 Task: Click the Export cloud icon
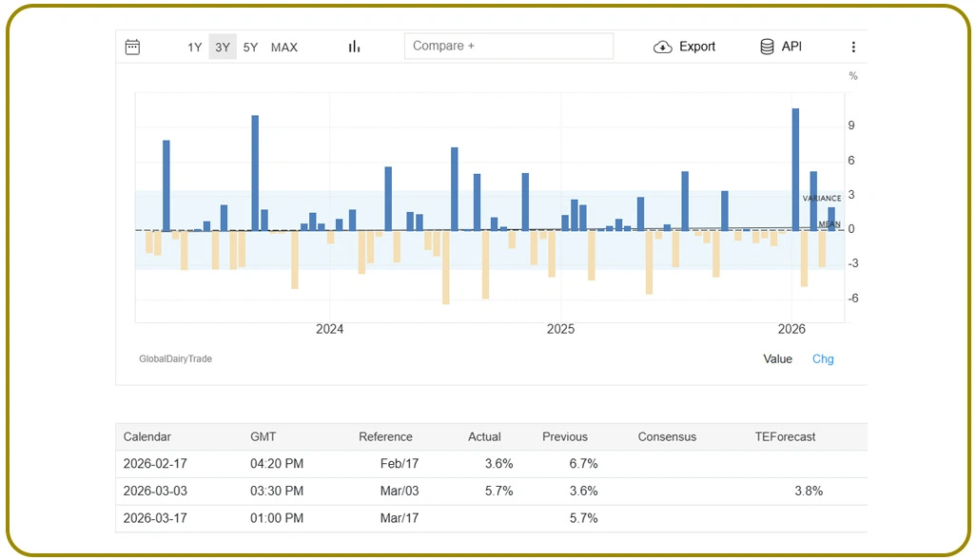662,46
